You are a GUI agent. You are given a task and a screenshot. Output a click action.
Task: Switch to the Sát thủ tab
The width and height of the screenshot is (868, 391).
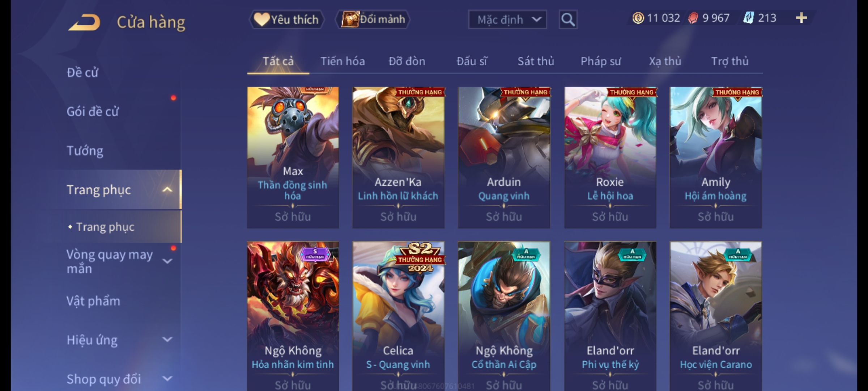536,61
